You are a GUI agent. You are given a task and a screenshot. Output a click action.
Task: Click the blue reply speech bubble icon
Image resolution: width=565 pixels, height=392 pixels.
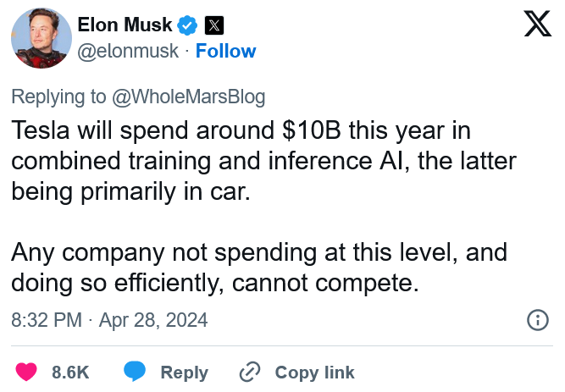point(135,372)
